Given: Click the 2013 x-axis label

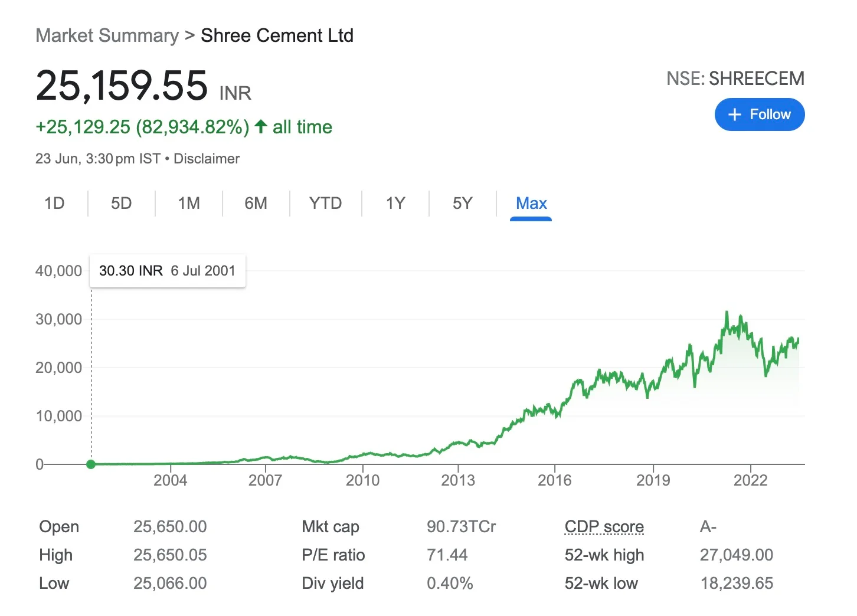Looking at the screenshot, I should pyautogui.click(x=458, y=480).
